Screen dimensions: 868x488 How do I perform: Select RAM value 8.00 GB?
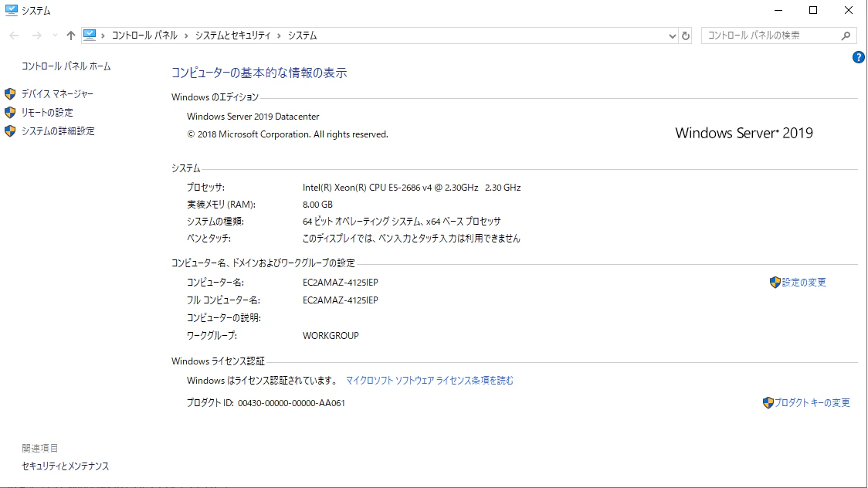pos(317,205)
